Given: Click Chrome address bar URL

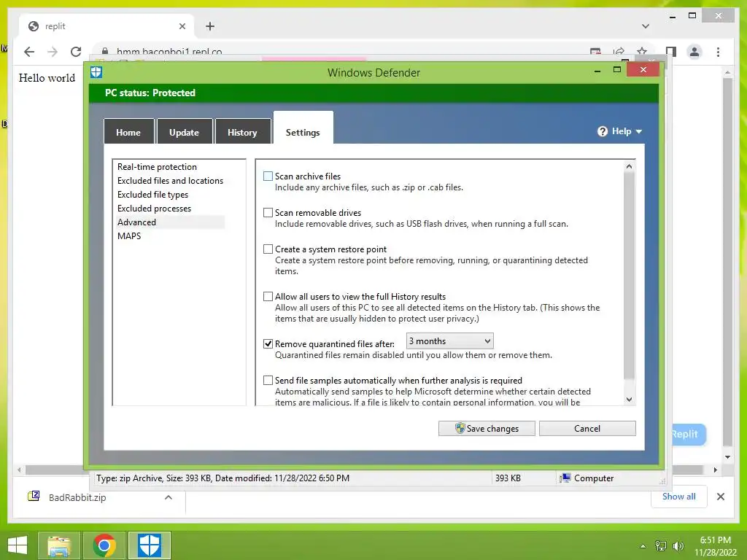Looking at the screenshot, I should (x=169, y=52).
